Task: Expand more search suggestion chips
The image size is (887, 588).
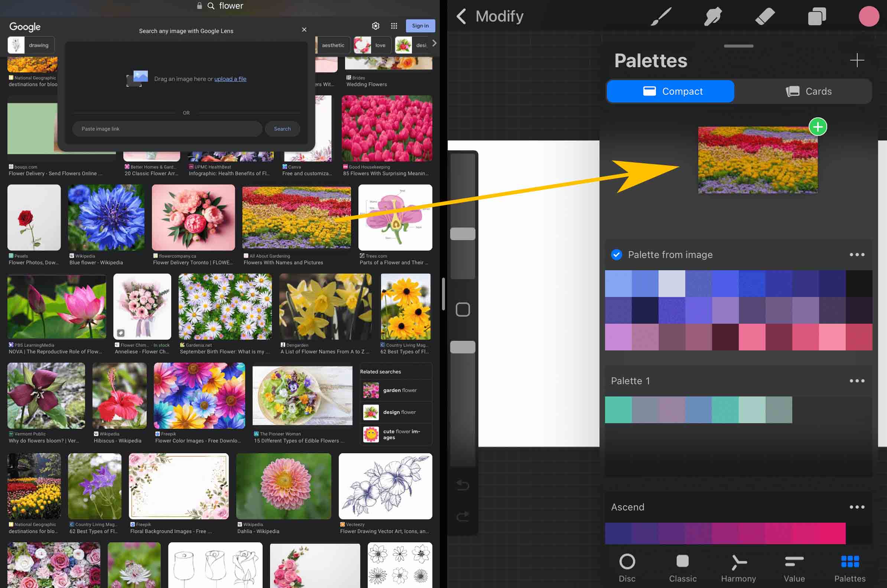Action: click(434, 43)
